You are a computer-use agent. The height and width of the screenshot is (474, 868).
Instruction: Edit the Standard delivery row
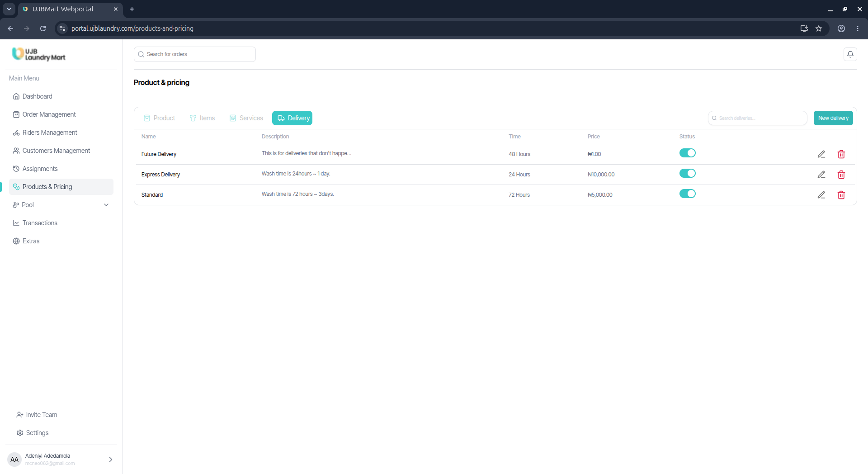[x=821, y=195]
